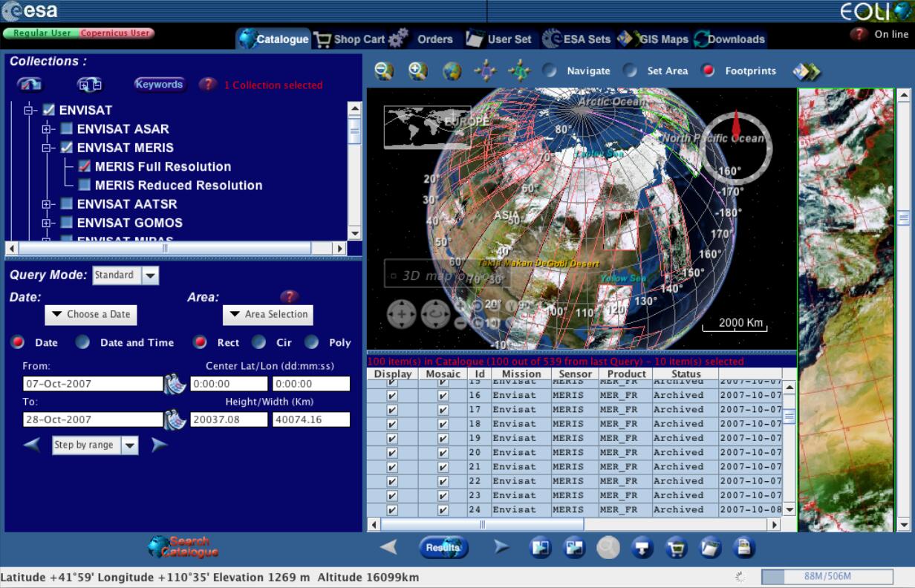Go to previous results page arrow
The image size is (915, 588).
(x=388, y=548)
